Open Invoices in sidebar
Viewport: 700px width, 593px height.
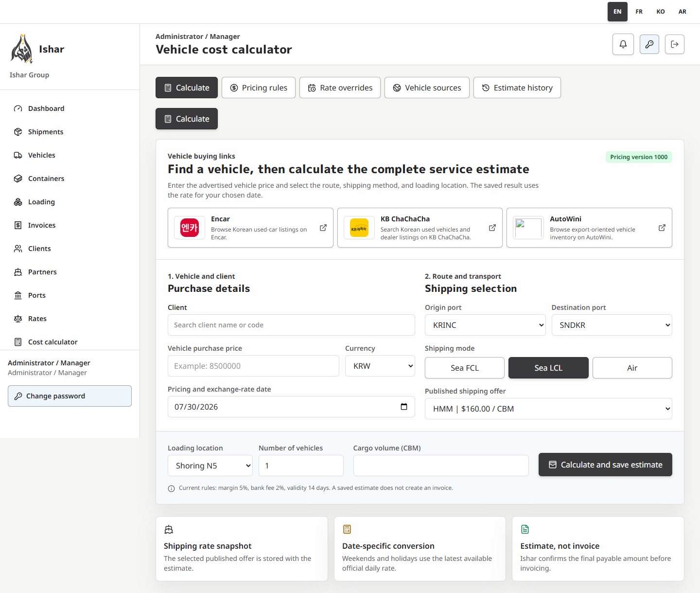pos(70,225)
